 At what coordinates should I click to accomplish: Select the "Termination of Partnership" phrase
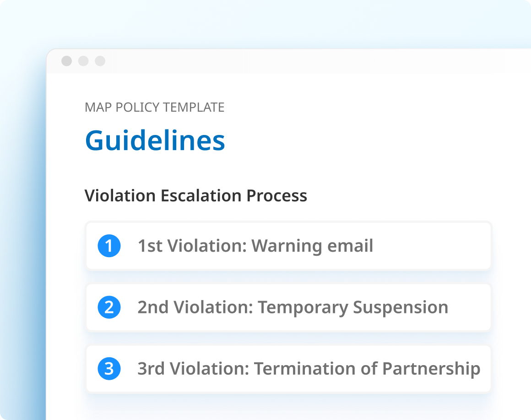click(x=367, y=369)
